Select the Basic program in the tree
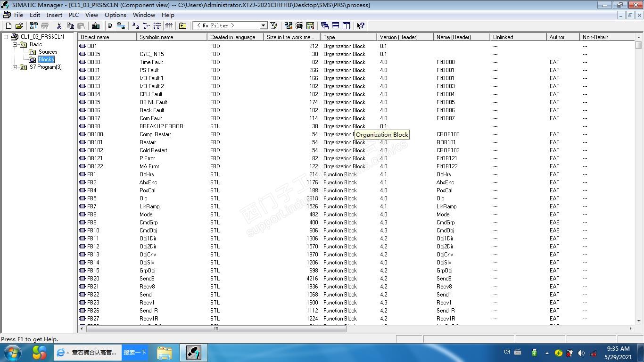Screen dimensions: 644x362 (36, 44)
